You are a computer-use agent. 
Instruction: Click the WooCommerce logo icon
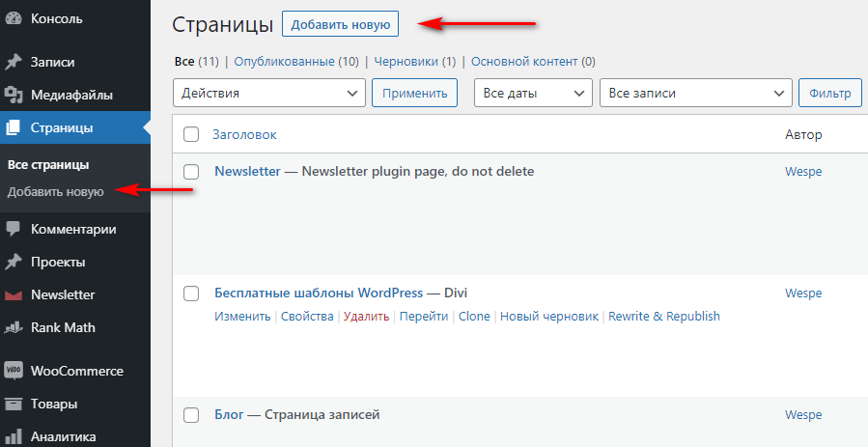[13, 371]
